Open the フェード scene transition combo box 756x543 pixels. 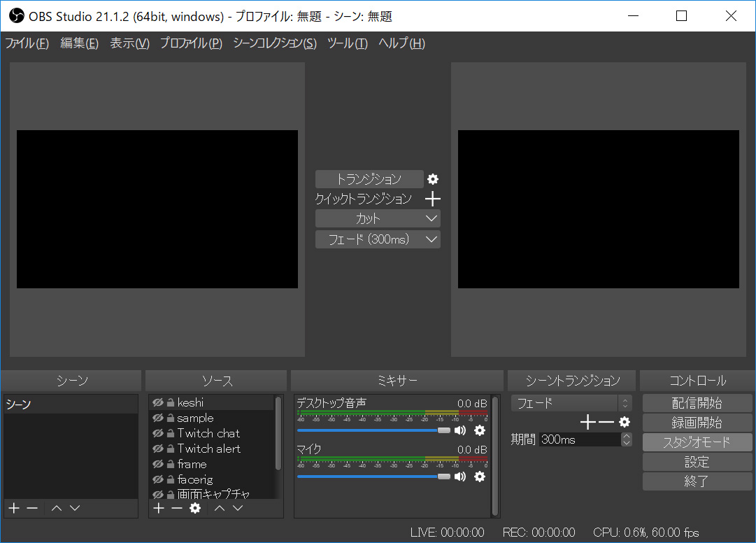click(x=571, y=403)
